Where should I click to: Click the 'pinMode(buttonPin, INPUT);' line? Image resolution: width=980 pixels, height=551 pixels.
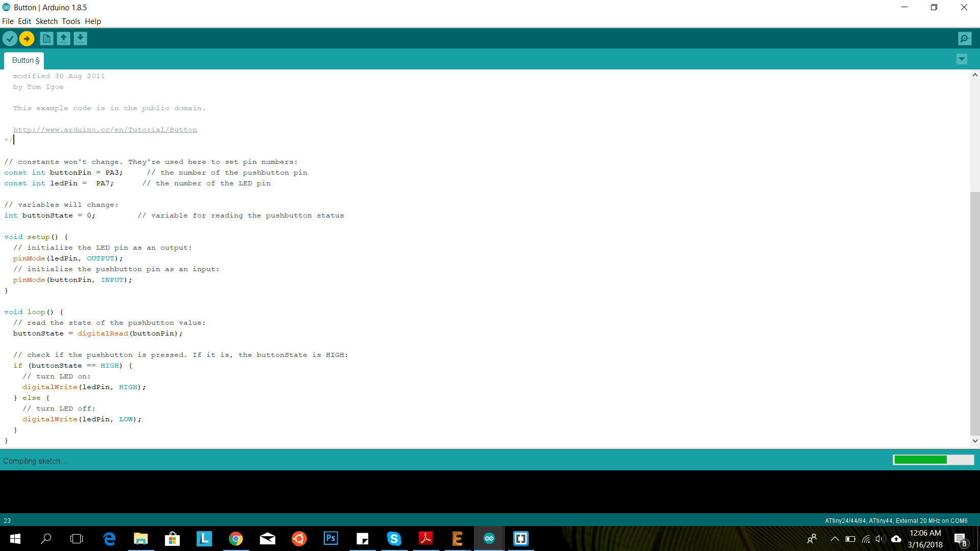pos(73,280)
